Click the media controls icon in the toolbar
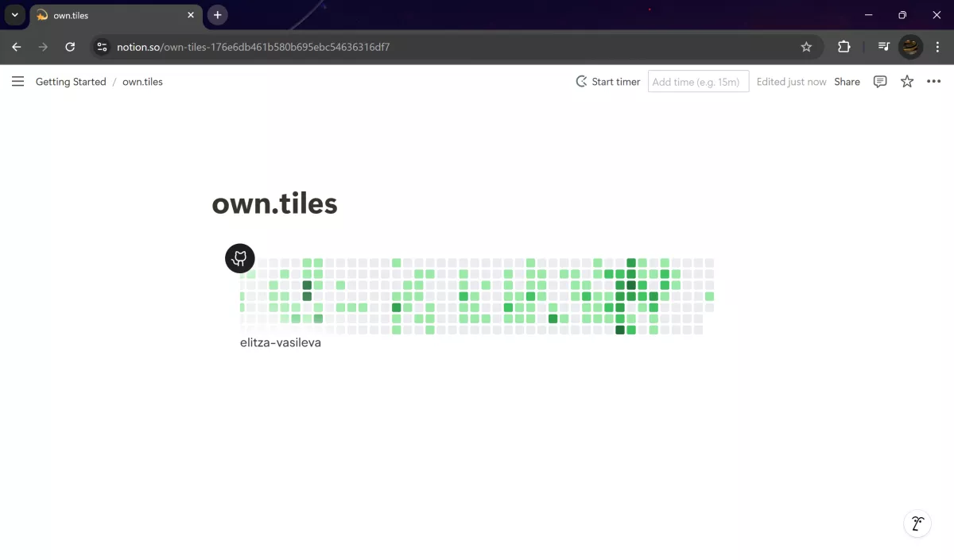This screenshot has width=954, height=560. 883,47
